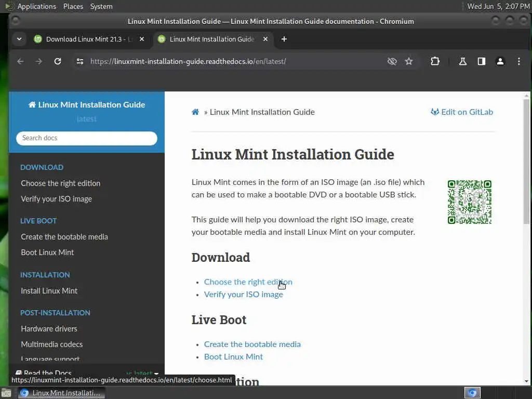This screenshot has height=399, width=532.
Task: Click the clock showing Wed Jun 5, 2:07 PM
Action: point(498,6)
